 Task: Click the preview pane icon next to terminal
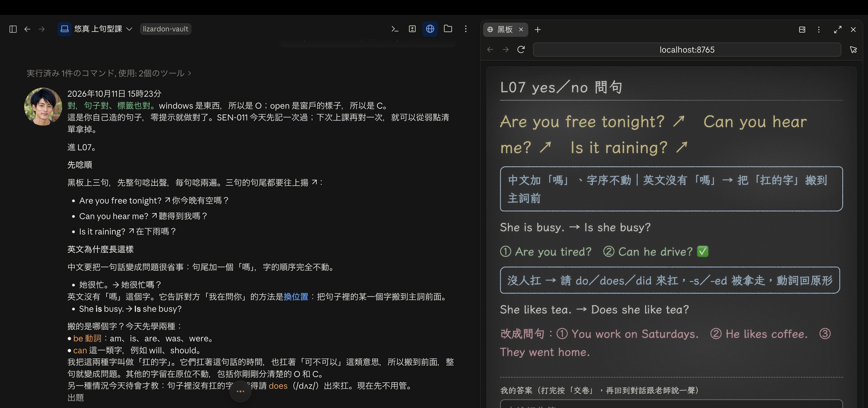(412, 29)
